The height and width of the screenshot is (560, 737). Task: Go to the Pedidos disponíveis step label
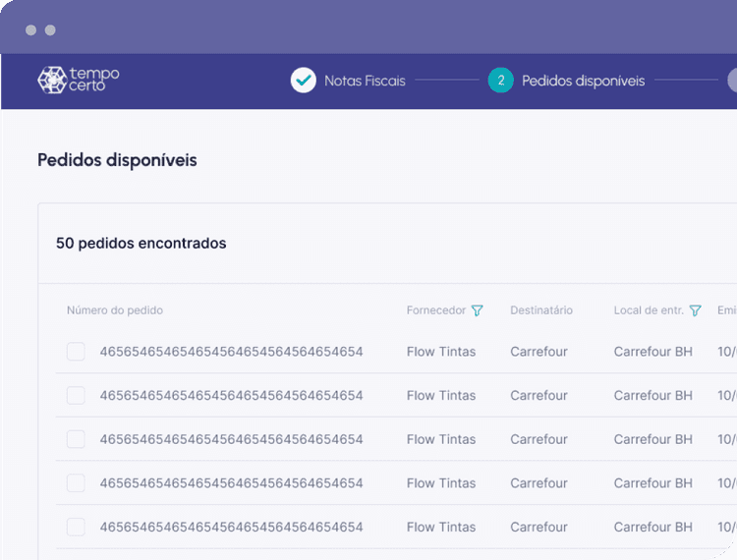[x=584, y=81]
